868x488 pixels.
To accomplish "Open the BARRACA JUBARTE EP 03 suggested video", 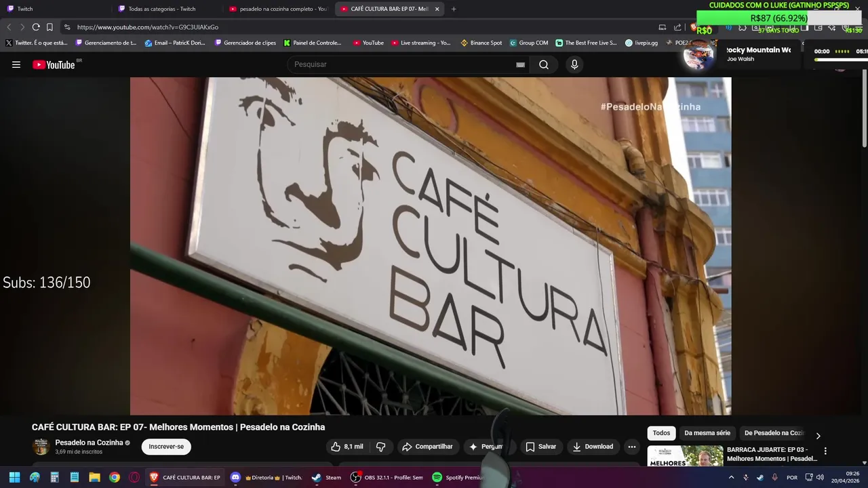I will (x=772, y=454).
